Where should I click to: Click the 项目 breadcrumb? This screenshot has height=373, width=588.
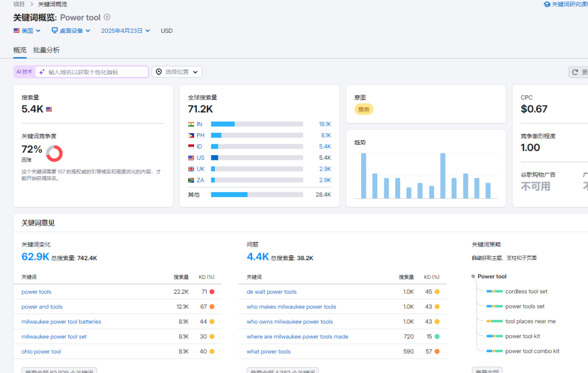tap(19, 4)
